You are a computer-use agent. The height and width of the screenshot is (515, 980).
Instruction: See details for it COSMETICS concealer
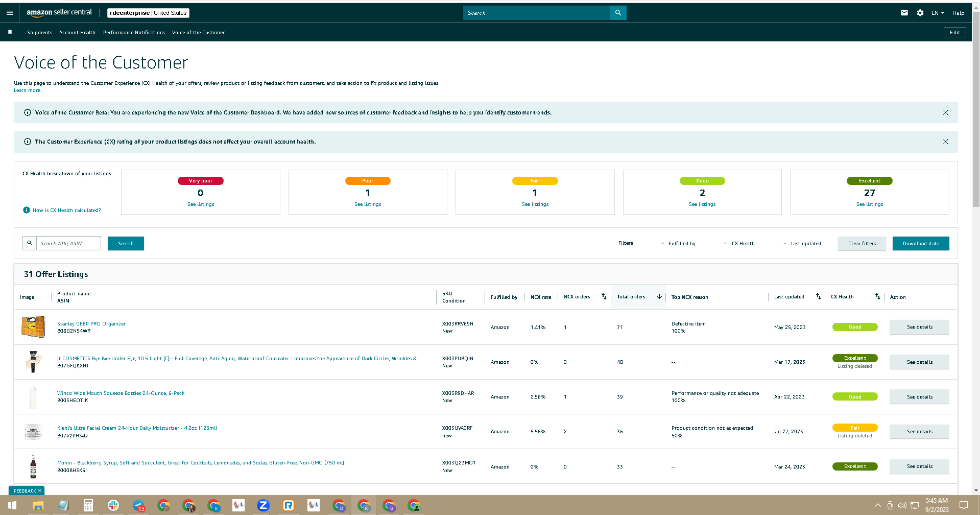919,362
